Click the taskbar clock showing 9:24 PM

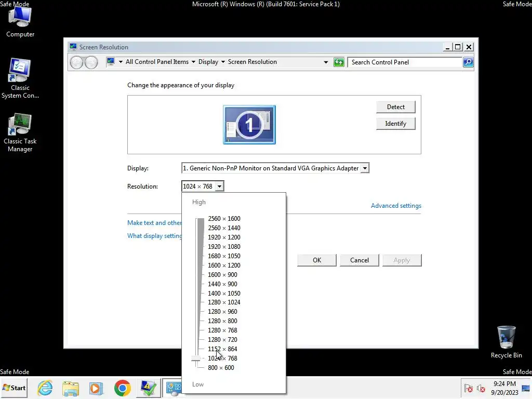tap(504, 388)
